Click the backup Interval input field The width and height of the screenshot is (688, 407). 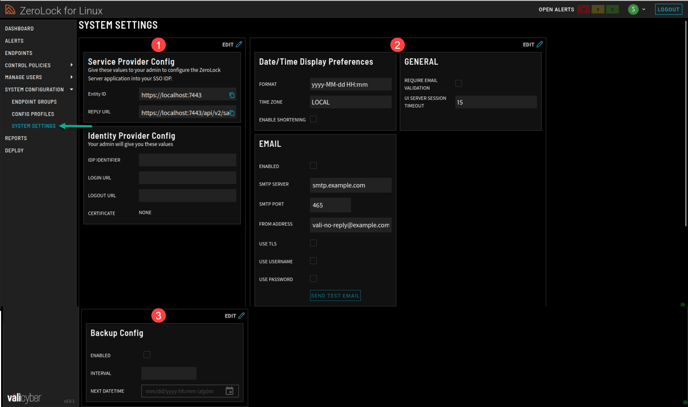(169, 373)
